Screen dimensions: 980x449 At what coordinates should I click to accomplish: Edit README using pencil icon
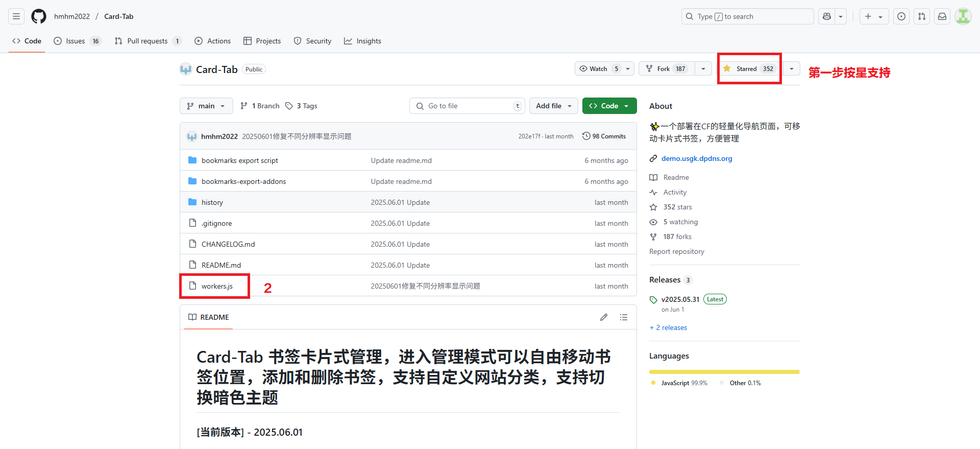click(604, 317)
